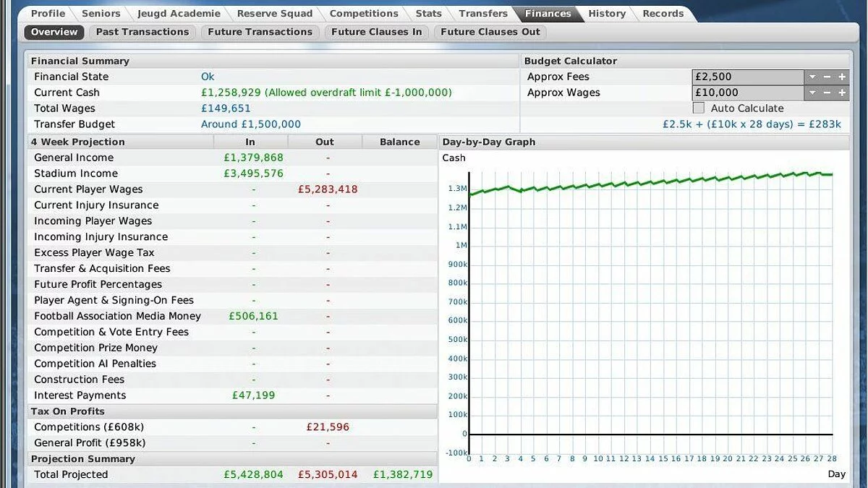This screenshot has height=488, width=868.
Task: View Future Clauses In
Action: [x=376, y=32]
